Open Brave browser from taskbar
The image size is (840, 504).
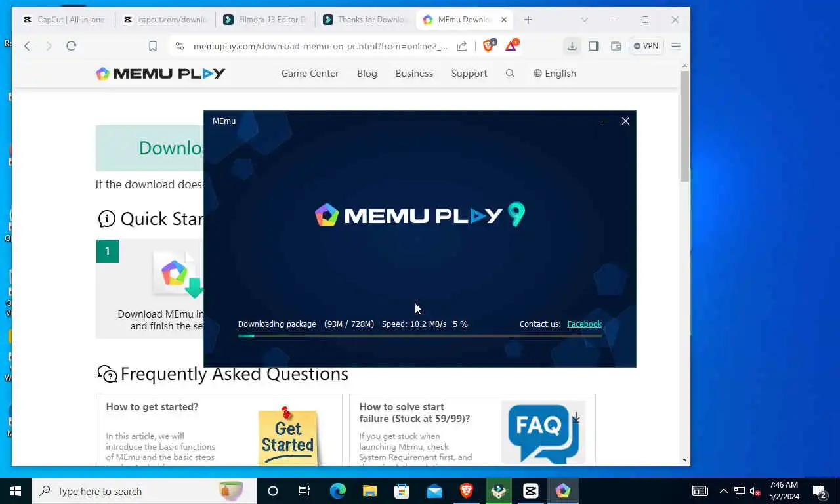pyautogui.click(x=467, y=491)
